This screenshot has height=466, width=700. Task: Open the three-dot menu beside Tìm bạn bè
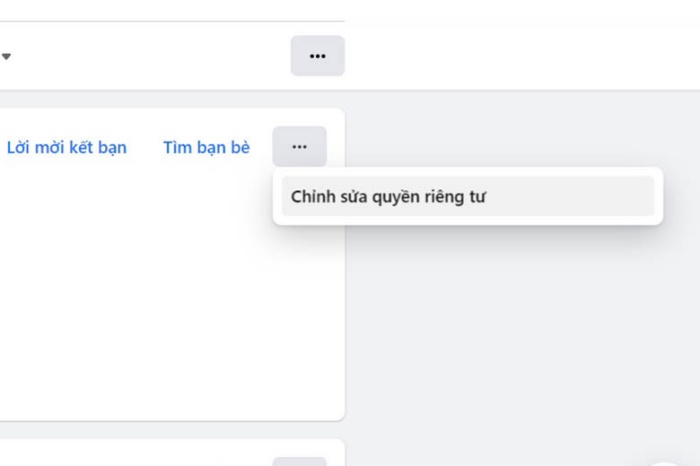coord(299,147)
